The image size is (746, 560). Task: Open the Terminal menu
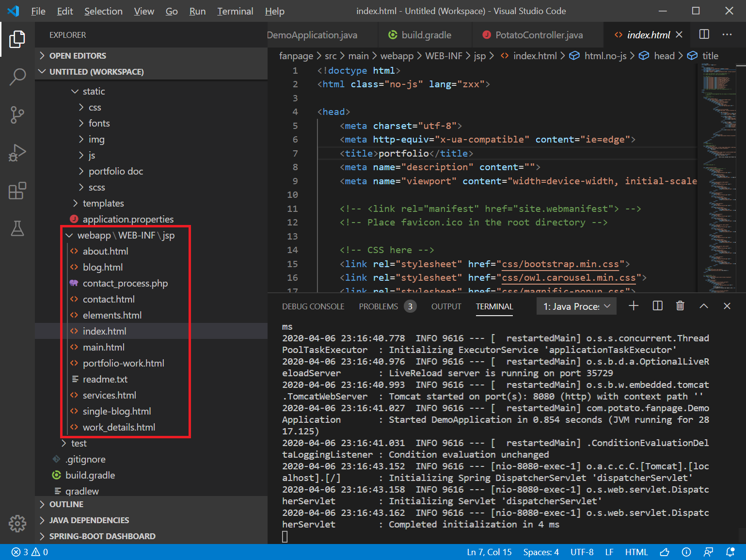point(235,11)
